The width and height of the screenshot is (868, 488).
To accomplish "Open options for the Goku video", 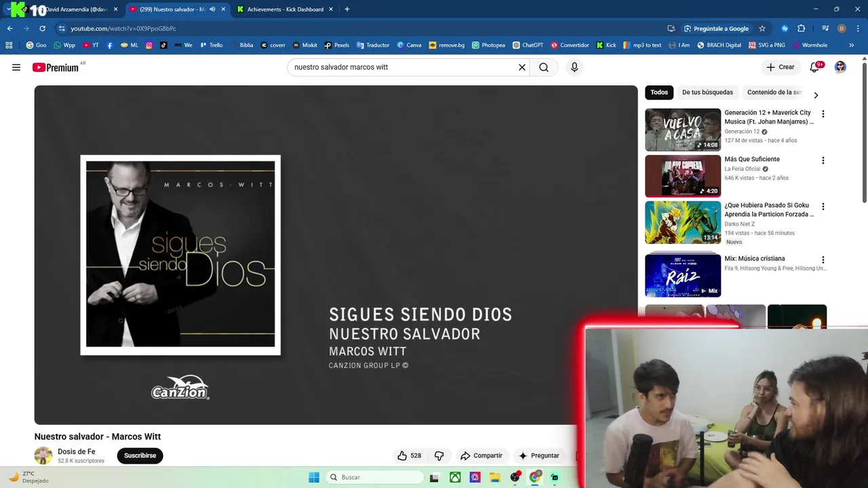I will pos(823,207).
